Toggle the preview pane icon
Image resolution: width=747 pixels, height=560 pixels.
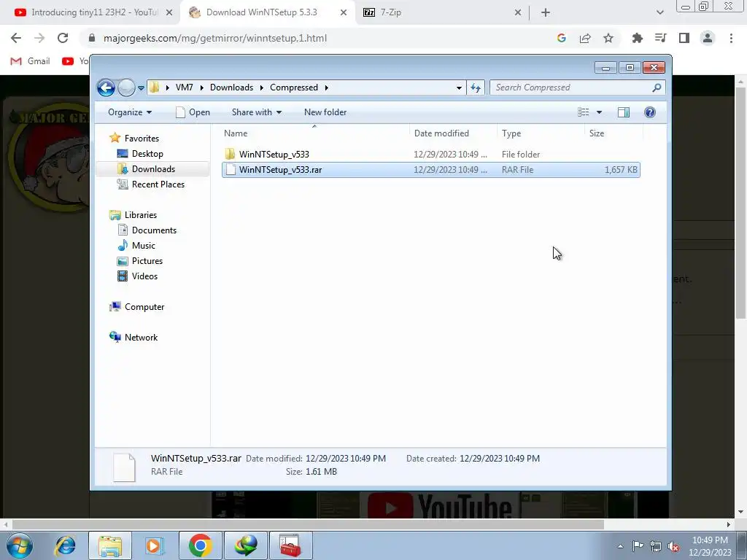[624, 112]
